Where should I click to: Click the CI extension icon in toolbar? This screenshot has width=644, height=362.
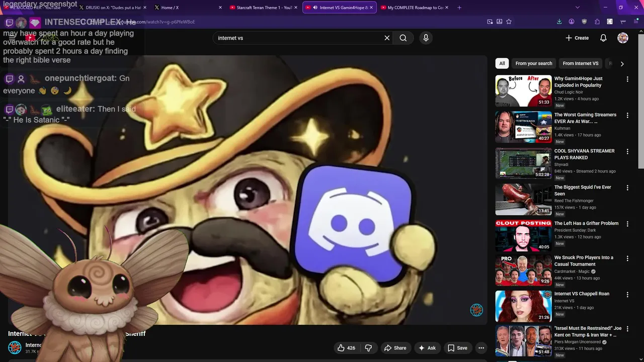[610, 22]
